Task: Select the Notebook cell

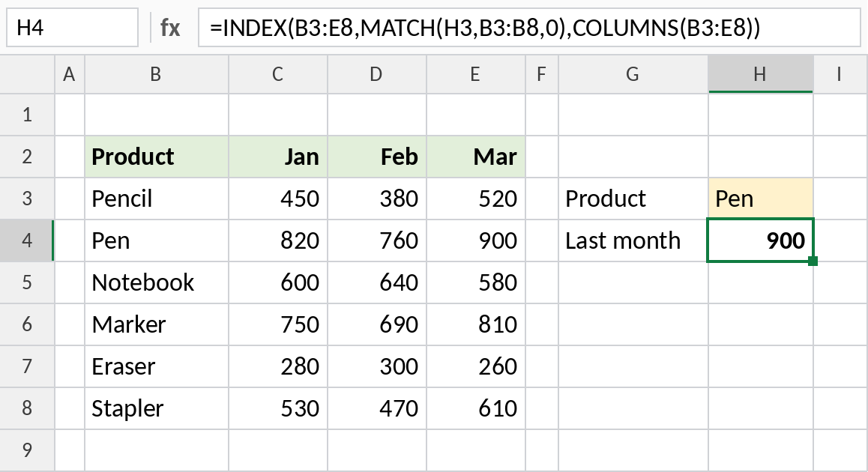Action: [156, 282]
